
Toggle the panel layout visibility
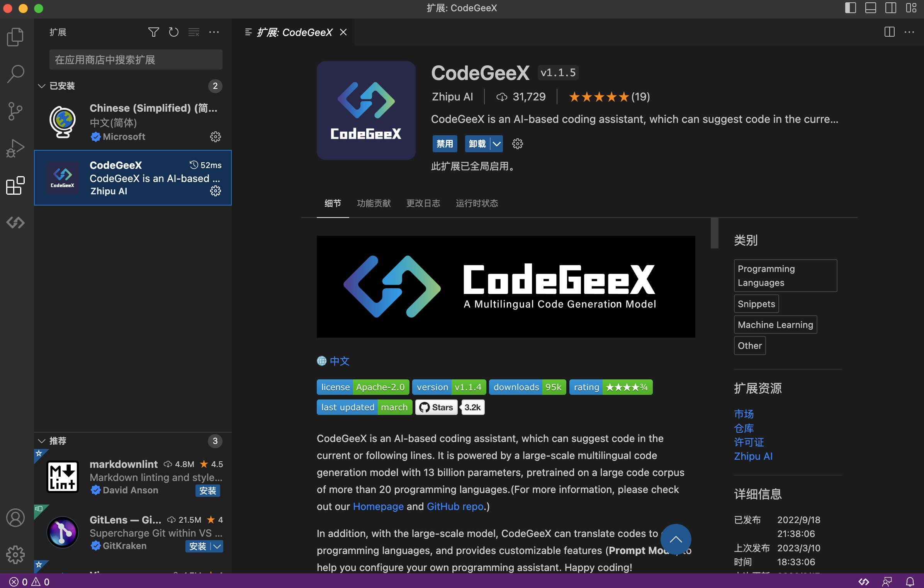point(870,8)
